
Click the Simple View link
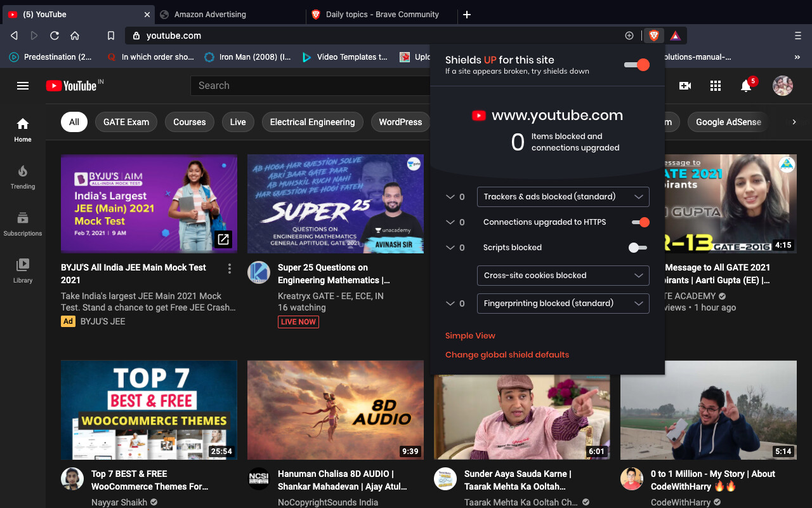coord(470,336)
